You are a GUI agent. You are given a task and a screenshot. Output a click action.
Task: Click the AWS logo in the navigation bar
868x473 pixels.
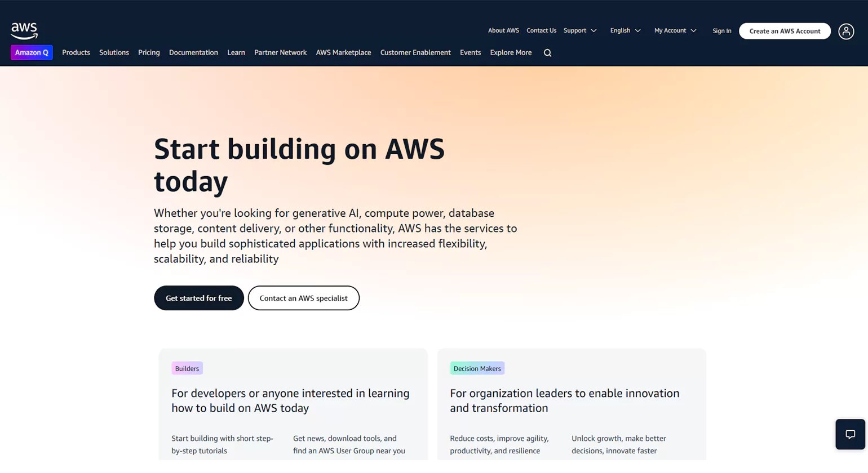24,30
